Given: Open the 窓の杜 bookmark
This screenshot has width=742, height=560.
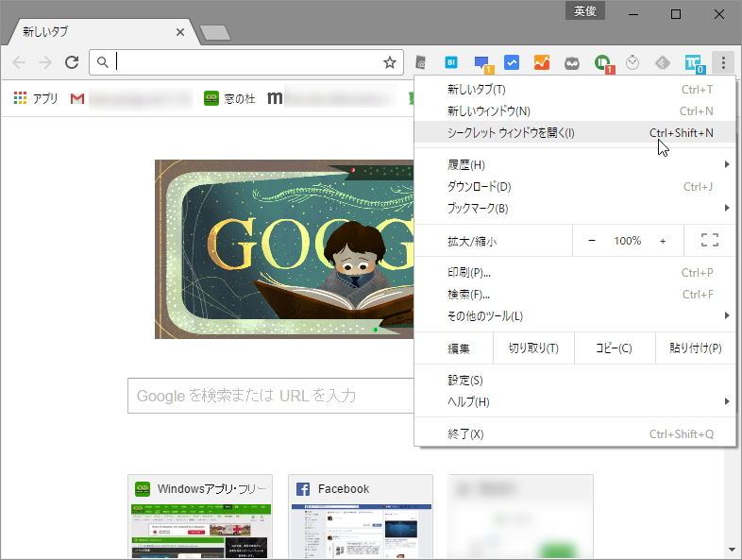Looking at the screenshot, I should pyautogui.click(x=229, y=98).
